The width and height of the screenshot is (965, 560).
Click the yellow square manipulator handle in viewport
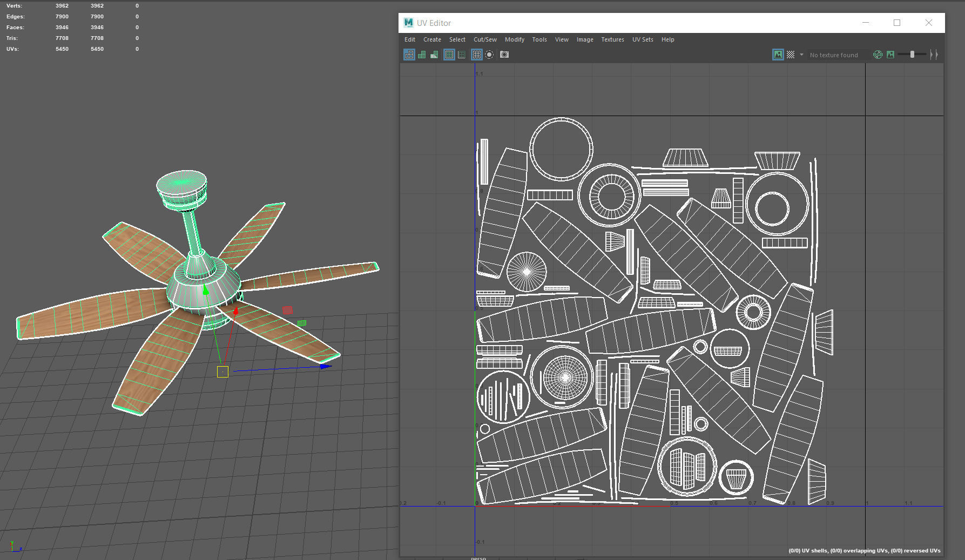(222, 372)
